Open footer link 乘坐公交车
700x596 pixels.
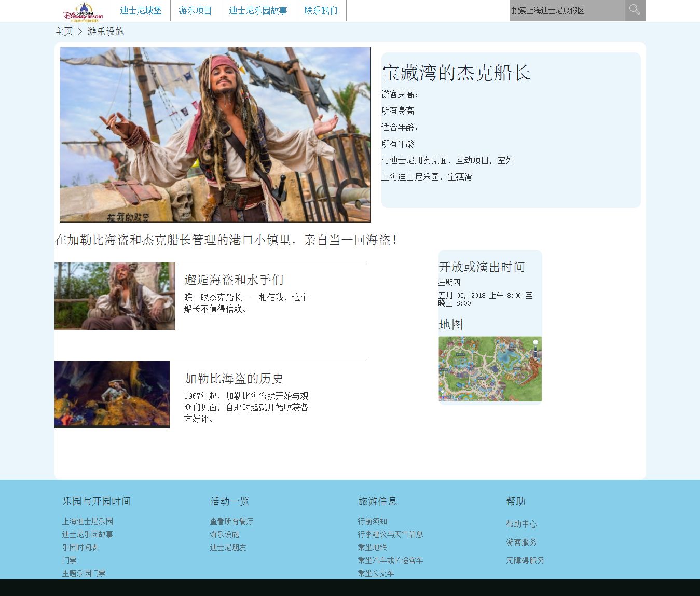click(x=376, y=573)
